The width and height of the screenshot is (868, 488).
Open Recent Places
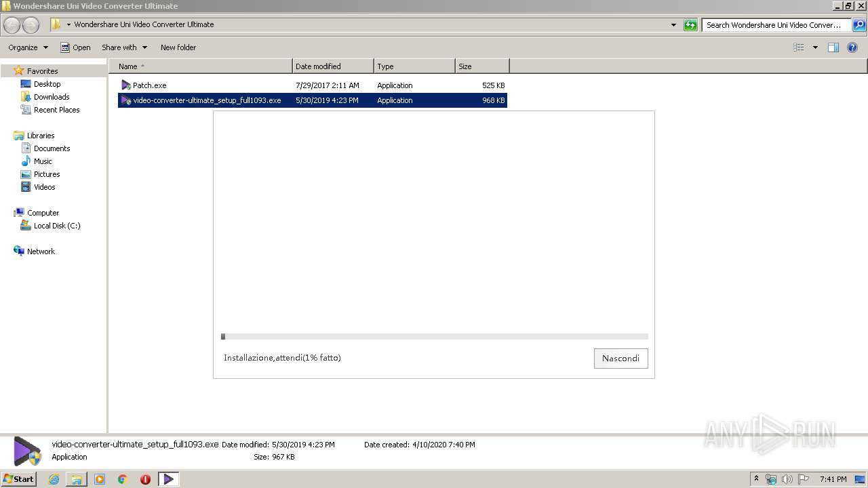point(56,110)
